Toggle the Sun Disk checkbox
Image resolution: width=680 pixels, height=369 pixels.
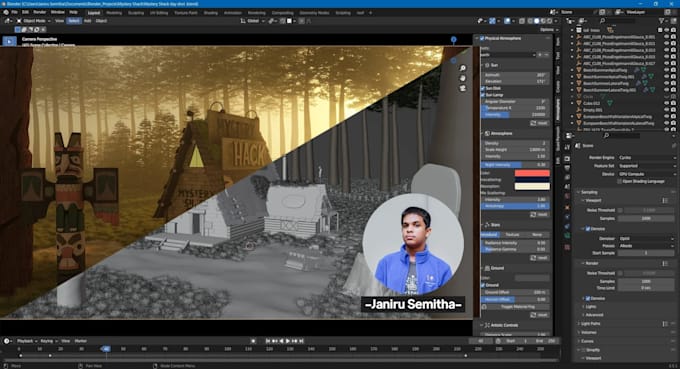click(482, 88)
